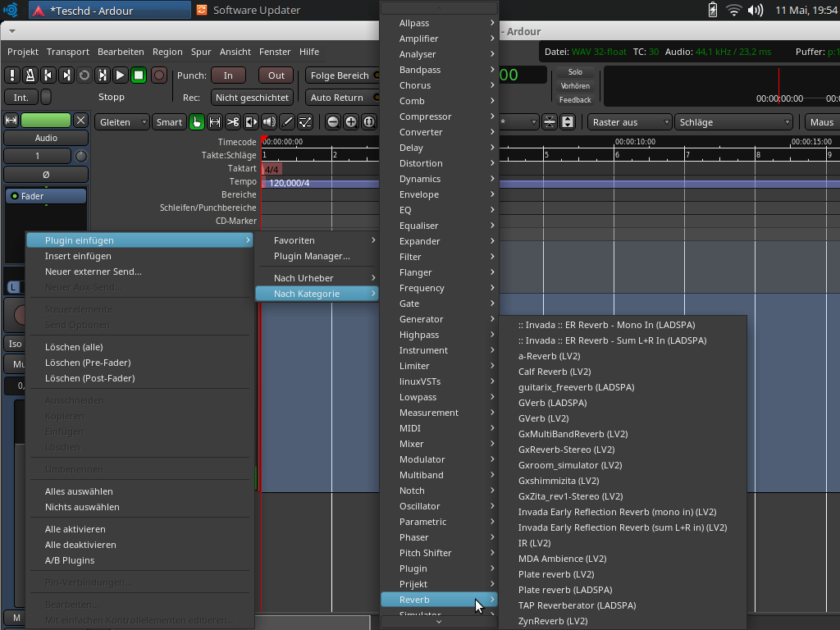Arm global record with red circle button
The width and height of the screenshot is (840, 630).
tap(158, 75)
